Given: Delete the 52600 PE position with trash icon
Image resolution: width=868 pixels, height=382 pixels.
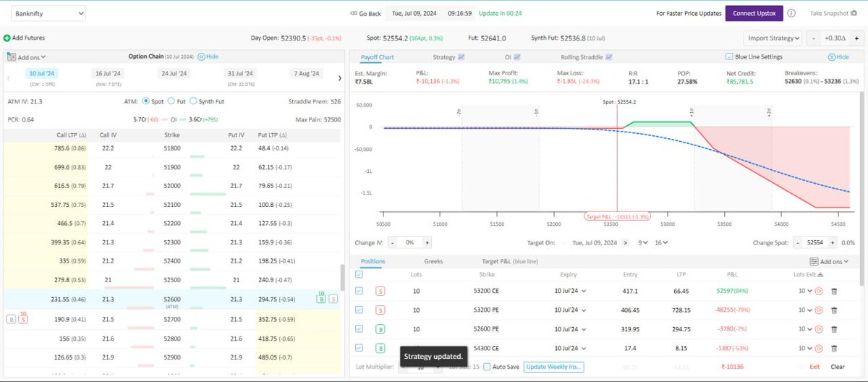Looking at the screenshot, I should (x=834, y=329).
